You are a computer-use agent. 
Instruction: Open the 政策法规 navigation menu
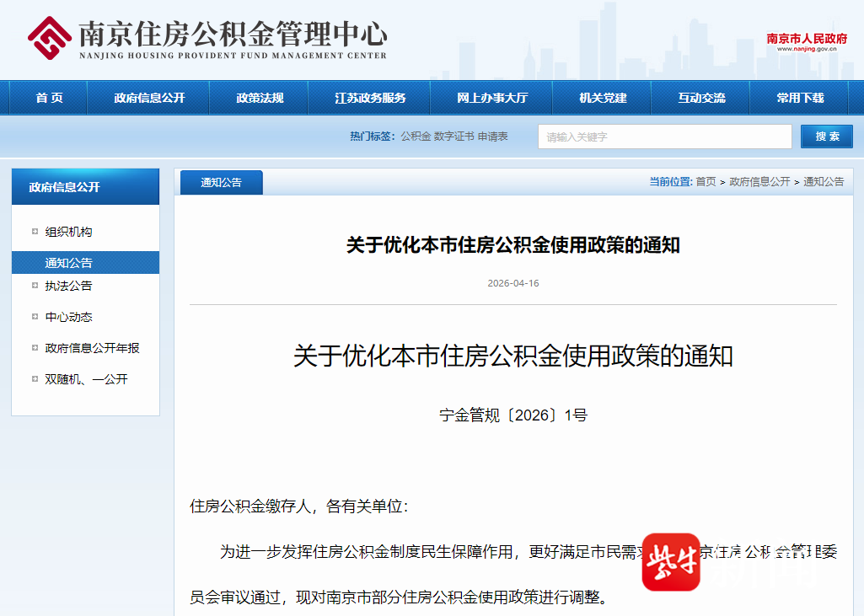click(260, 98)
